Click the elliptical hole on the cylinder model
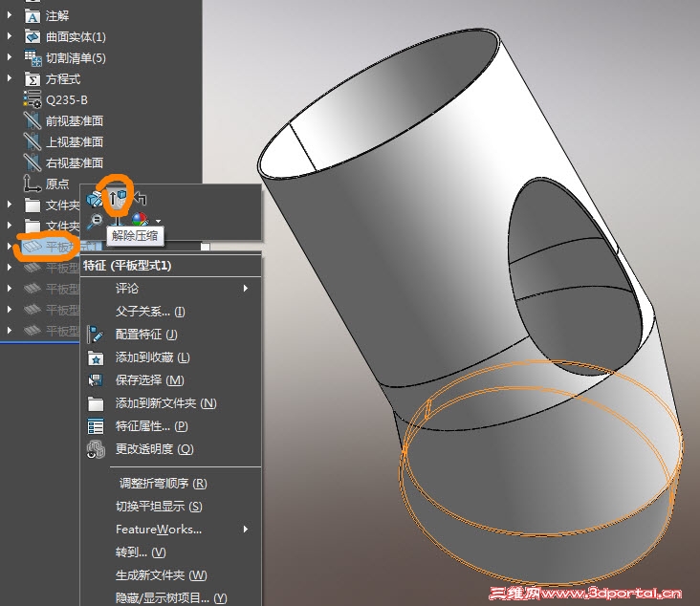Image resolution: width=700 pixels, height=606 pixels. pos(576,276)
